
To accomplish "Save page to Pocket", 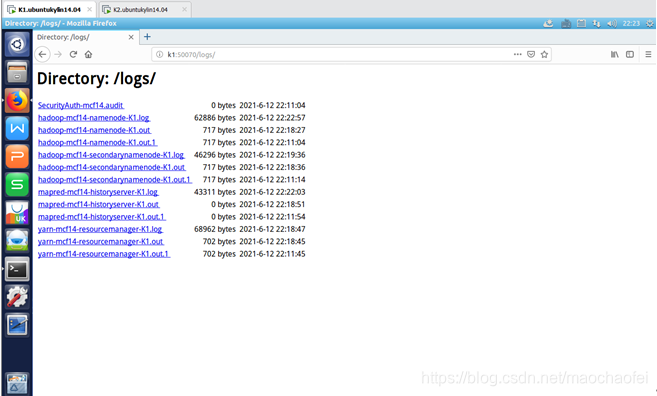I will 531,54.
